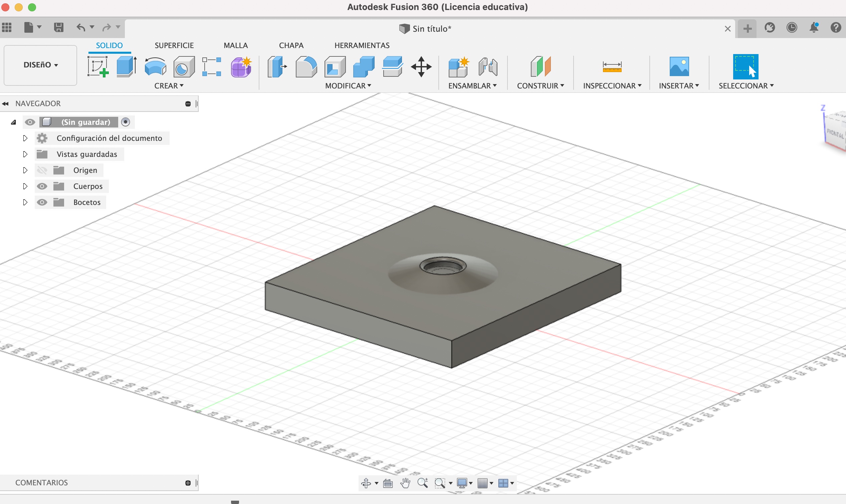The width and height of the screenshot is (846, 504).
Task: Open the CREAR dropdown menu
Action: (169, 86)
